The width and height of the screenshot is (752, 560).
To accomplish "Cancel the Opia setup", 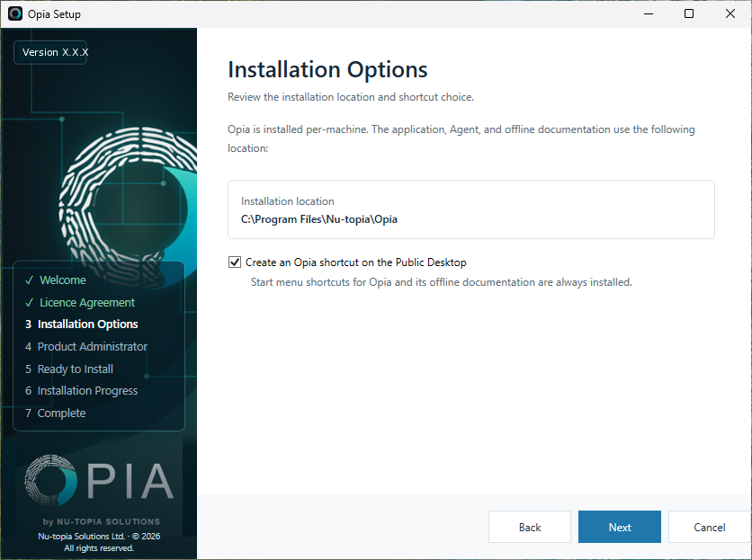I will pyautogui.click(x=710, y=527).
